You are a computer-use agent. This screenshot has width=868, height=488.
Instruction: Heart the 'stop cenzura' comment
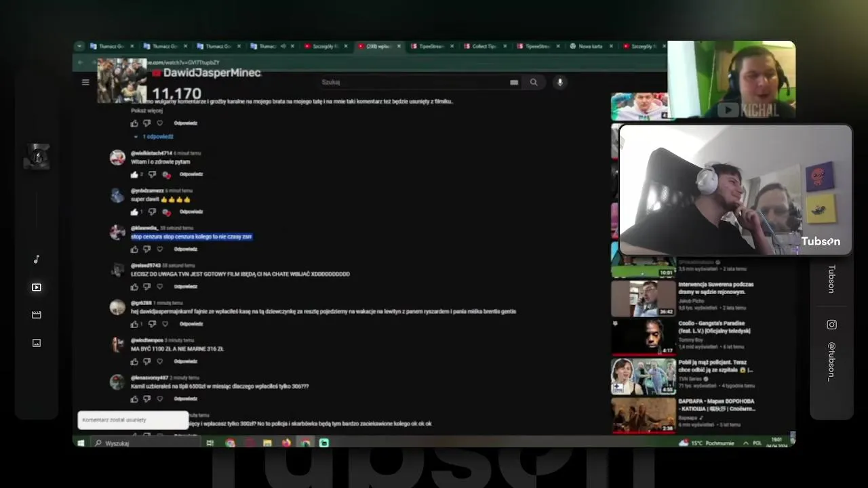[160, 249]
